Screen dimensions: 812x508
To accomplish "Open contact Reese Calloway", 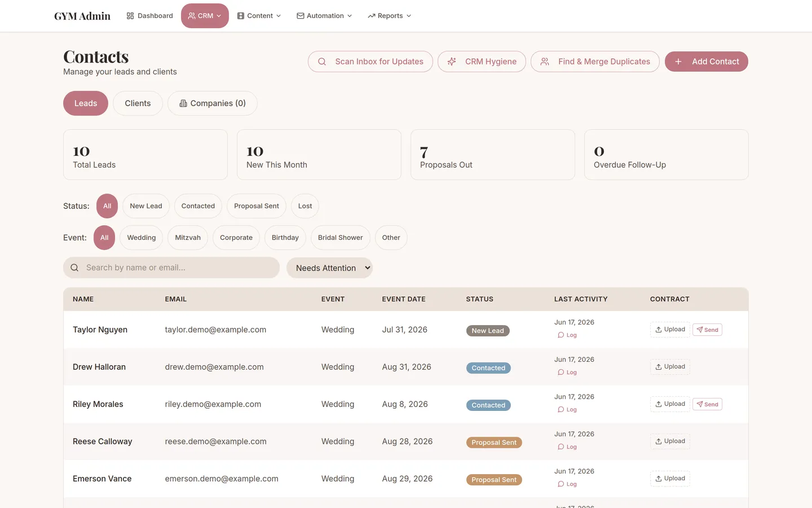I will [x=102, y=441].
